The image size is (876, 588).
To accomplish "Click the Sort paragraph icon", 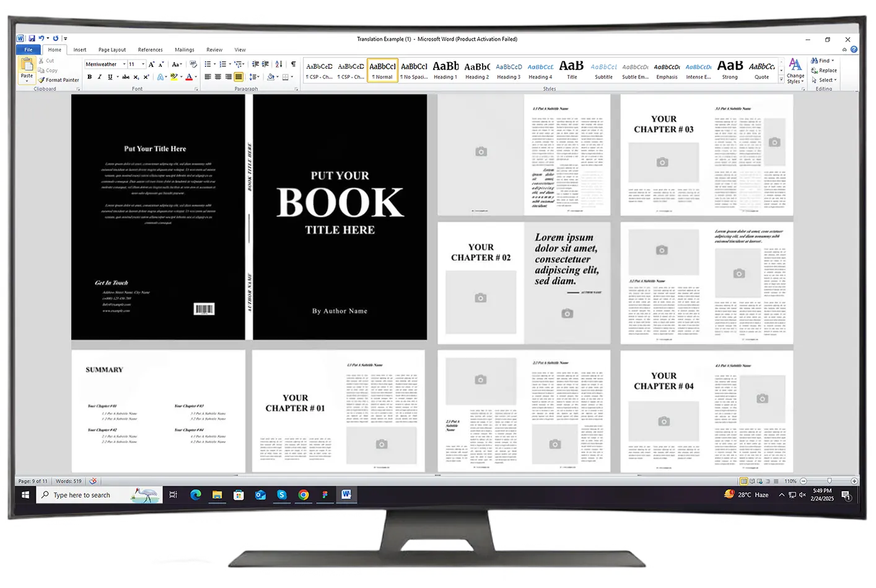I will click(279, 64).
